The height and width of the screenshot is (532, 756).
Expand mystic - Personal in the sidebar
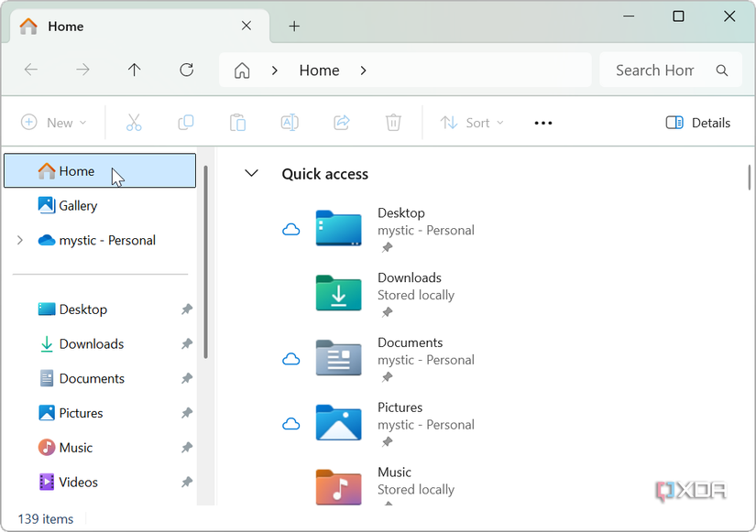[x=20, y=240]
